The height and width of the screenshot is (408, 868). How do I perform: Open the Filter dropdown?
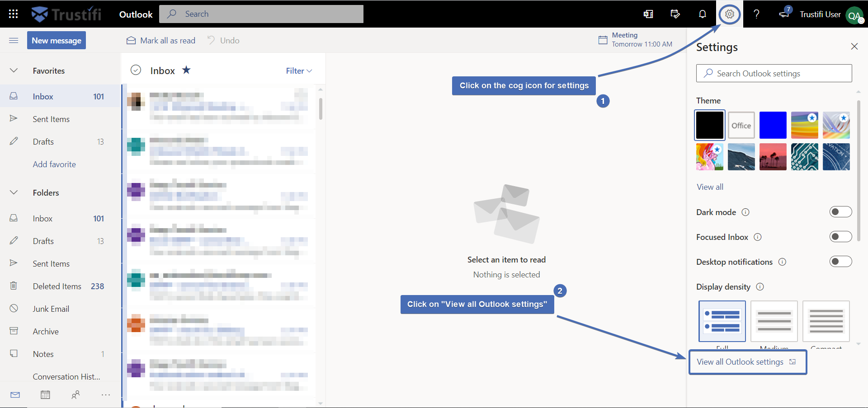(x=299, y=70)
